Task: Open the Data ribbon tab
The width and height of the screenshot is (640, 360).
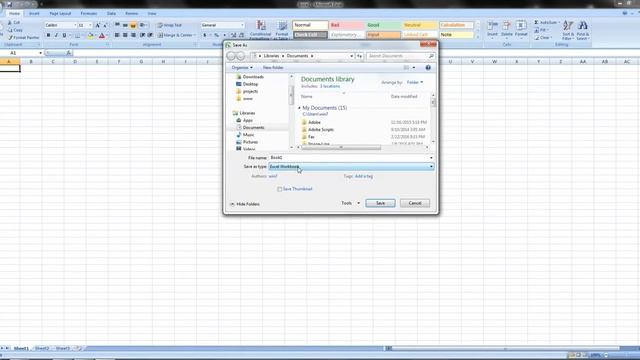Action: click(111, 13)
